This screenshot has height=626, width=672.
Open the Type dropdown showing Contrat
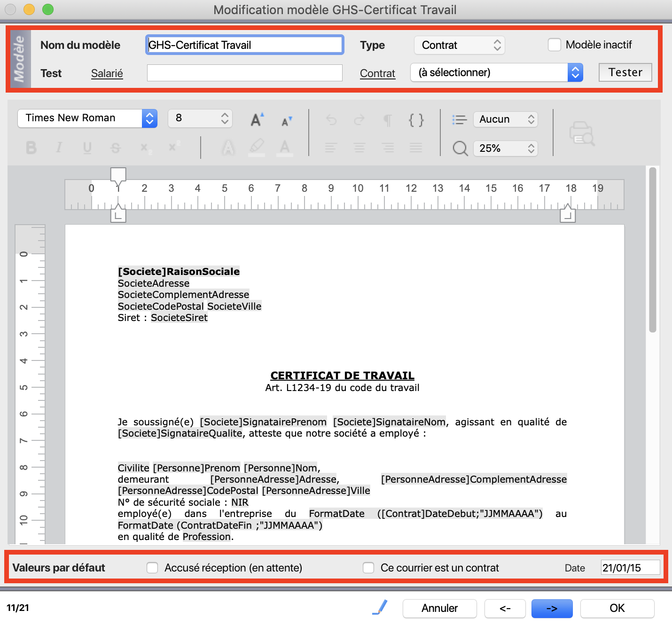click(x=460, y=45)
